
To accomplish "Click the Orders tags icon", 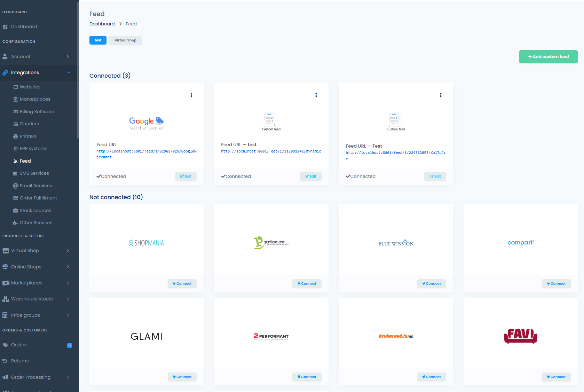I will pyautogui.click(x=5, y=345).
